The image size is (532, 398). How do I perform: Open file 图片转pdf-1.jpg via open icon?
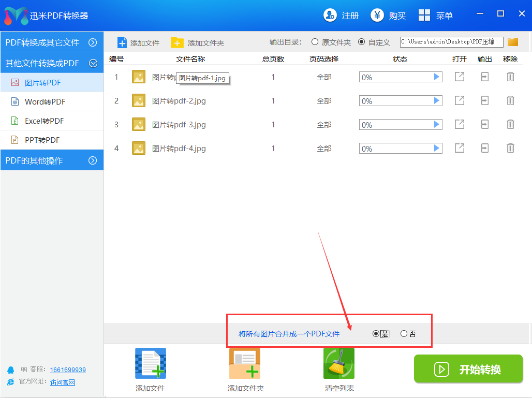click(x=459, y=77)
